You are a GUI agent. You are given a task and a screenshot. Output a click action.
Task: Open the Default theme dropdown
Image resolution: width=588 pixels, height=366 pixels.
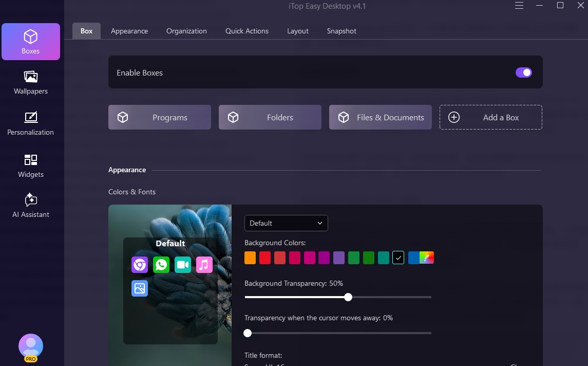286,223
